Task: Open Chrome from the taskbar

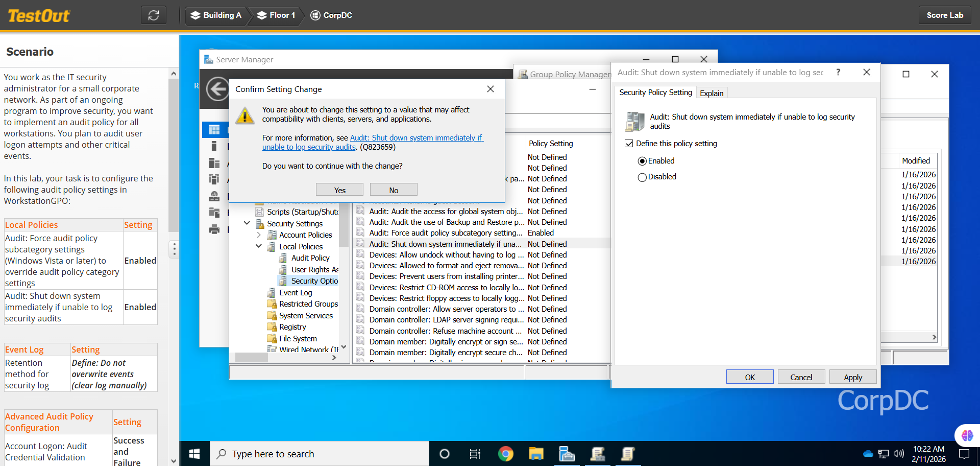Action: [505, 454]
